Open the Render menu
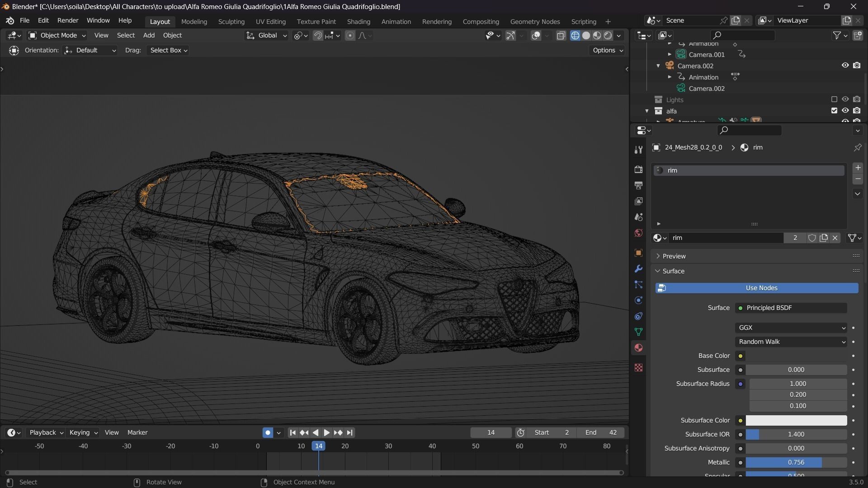 68,21
